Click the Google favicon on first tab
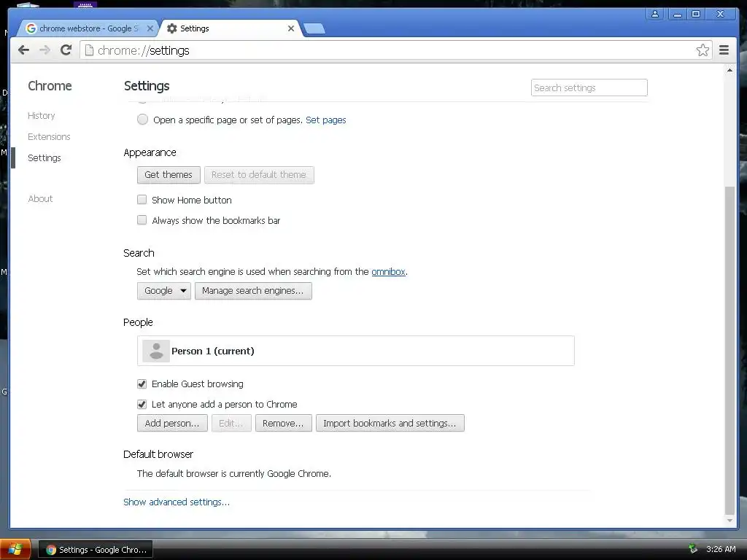 click(x=31, y=28)
